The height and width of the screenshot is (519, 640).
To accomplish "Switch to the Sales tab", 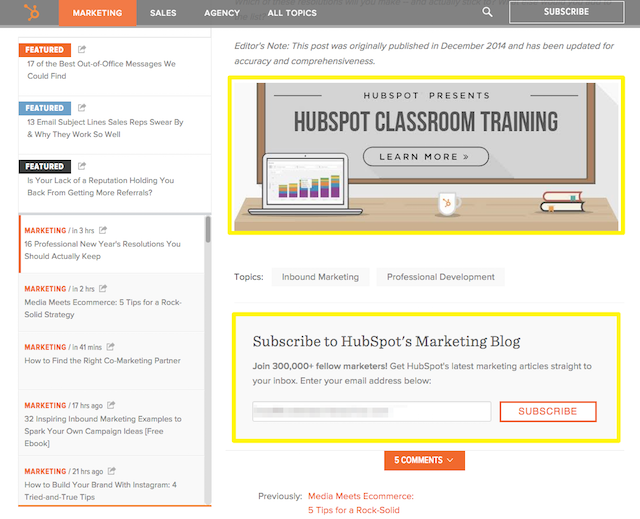I will pyautogui.click(x=163, y=13).
